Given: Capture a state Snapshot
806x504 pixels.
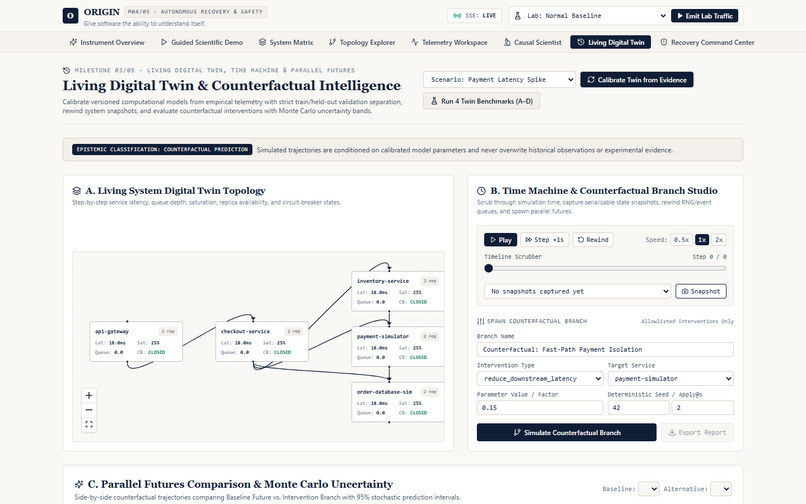Looking at the screenshot, I should point(701,291).
